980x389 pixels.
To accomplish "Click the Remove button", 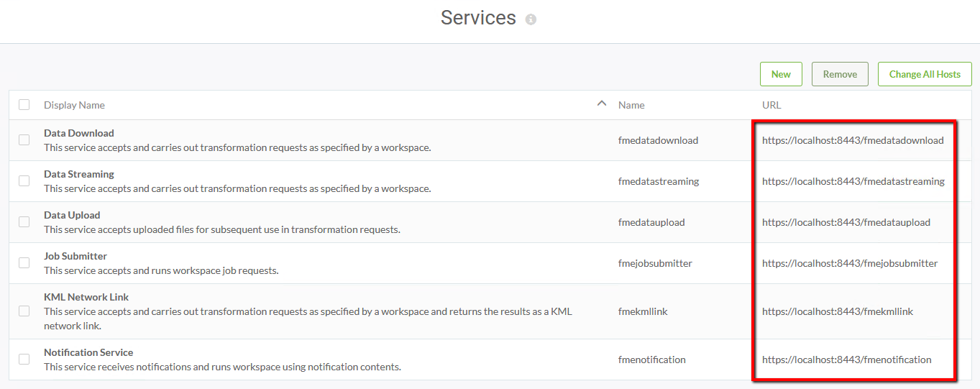I will point(840,74).
